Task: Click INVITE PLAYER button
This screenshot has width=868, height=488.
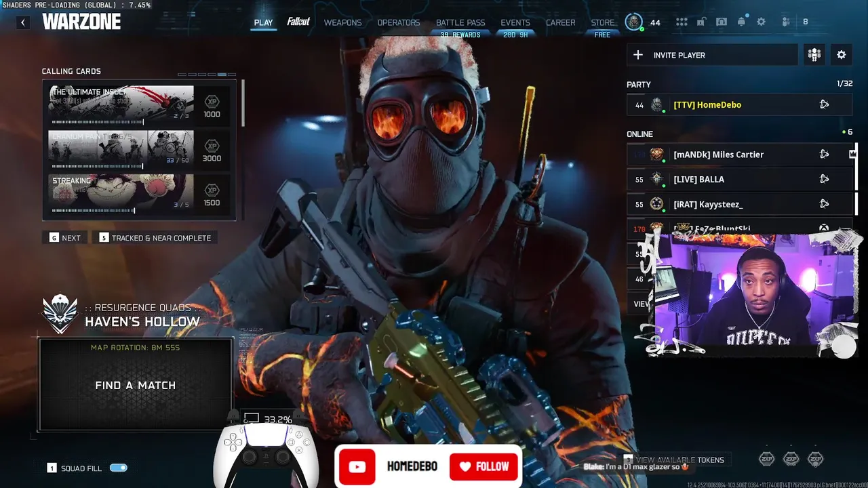Action: pos(712,55)
